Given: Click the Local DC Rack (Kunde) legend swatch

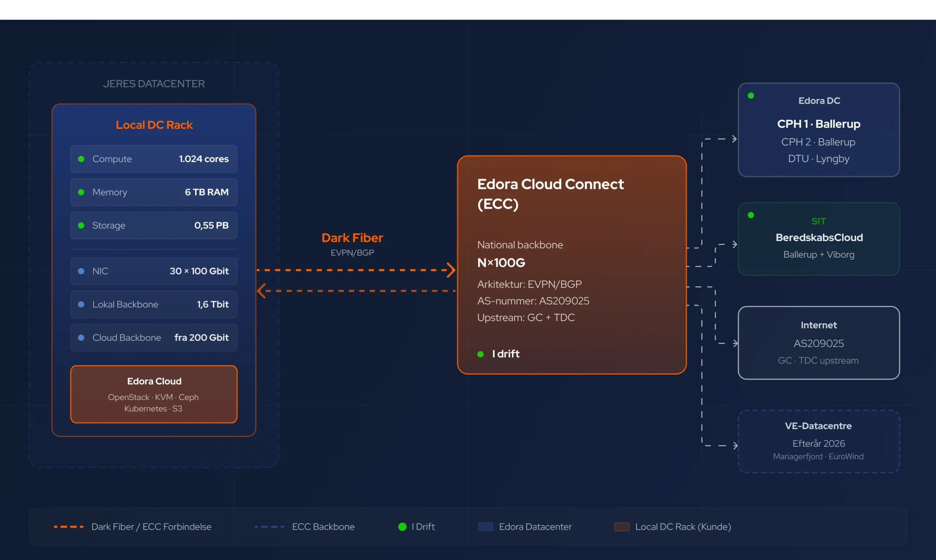Looking at the screenshot, I should click(x=622, y=526).
